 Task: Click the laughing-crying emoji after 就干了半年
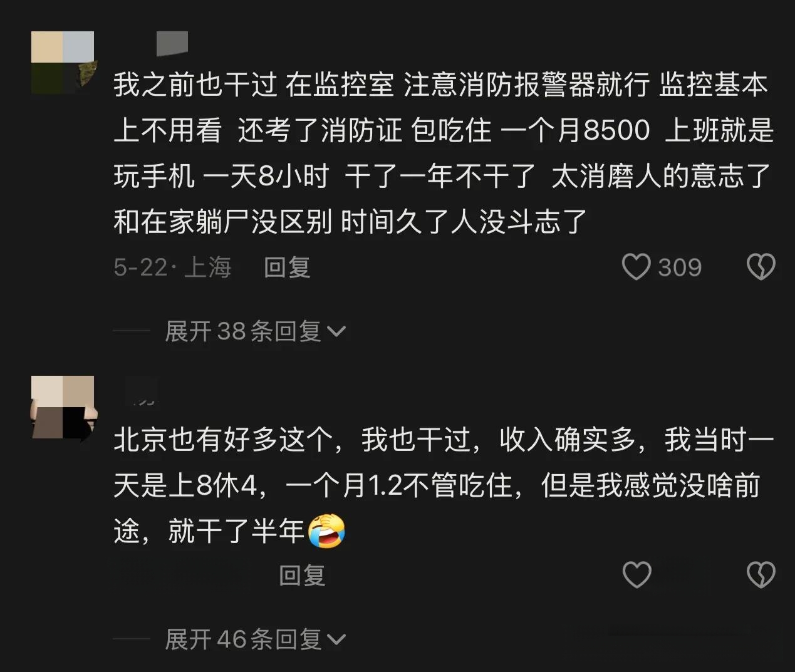pyautogui.click(x=327, y=531)
